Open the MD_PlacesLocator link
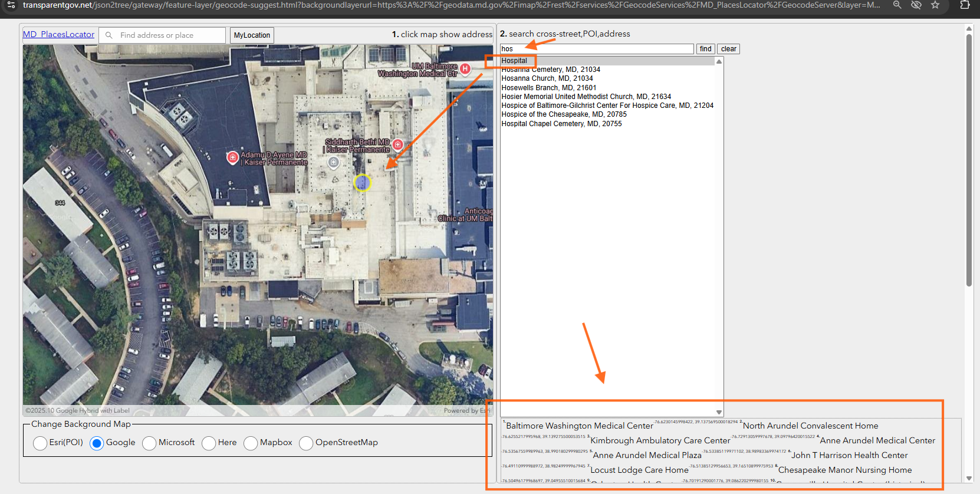Image resolution: width=980 pixels, height=494 pixels. click(58, 35)
